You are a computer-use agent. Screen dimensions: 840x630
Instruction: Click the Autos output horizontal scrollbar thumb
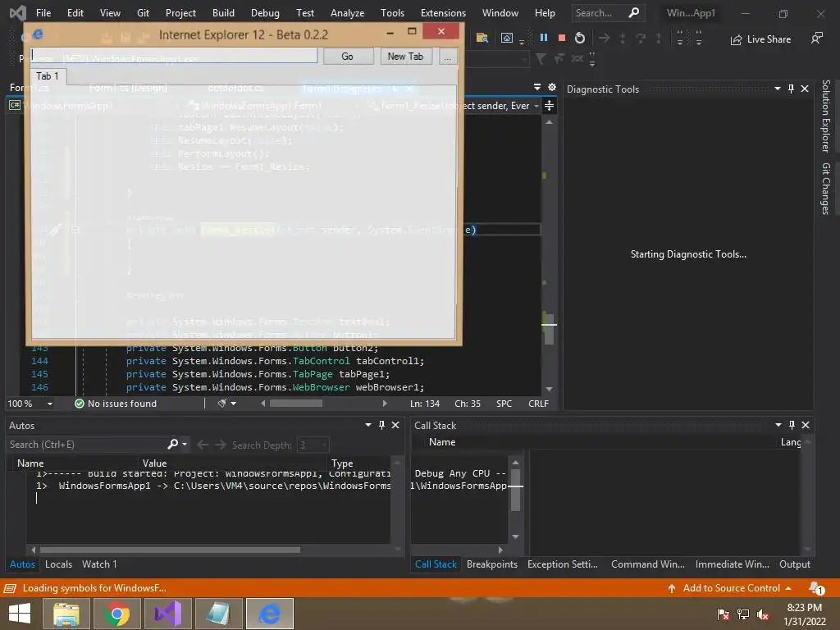170,550
